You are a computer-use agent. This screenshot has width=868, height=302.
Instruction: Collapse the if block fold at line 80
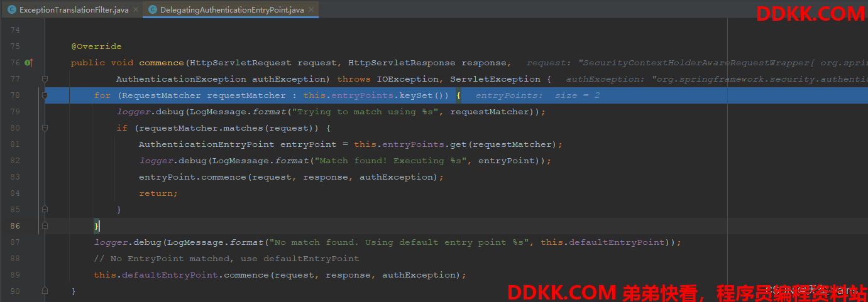coord(45,128)
